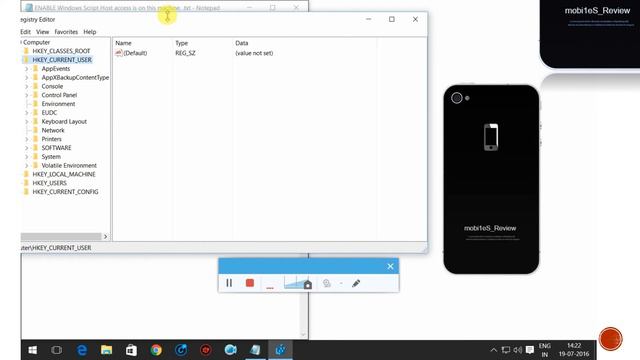Click the SOFTWARE folder icon
Image resolution: width=640 pixels, height=360 pixels.
pyautogui.click(x=36, y=148)
